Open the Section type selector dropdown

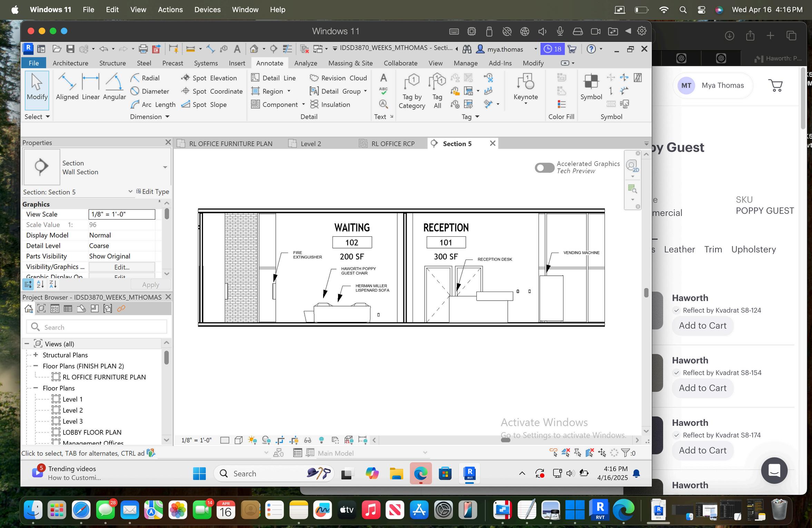pos(165,167)
